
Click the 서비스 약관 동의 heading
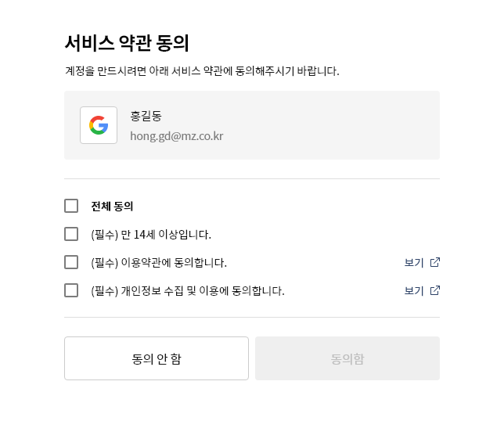tap(127, 43)
